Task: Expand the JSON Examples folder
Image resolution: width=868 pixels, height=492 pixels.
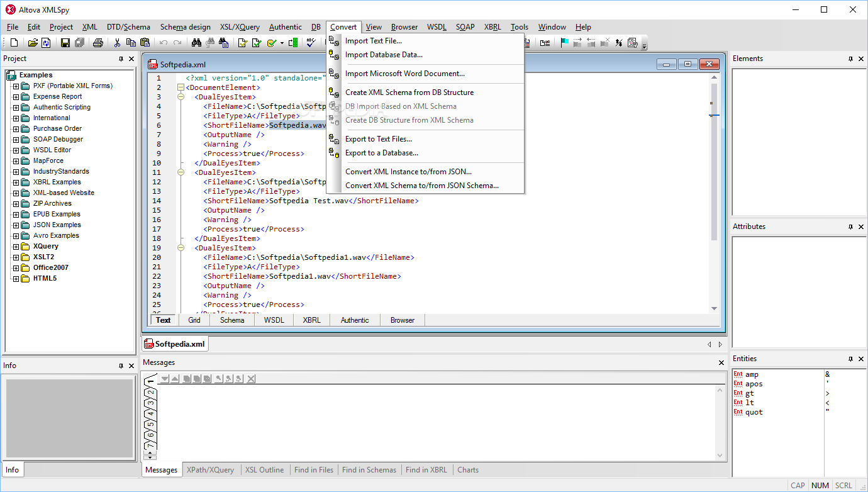Action: coord(16,225)
